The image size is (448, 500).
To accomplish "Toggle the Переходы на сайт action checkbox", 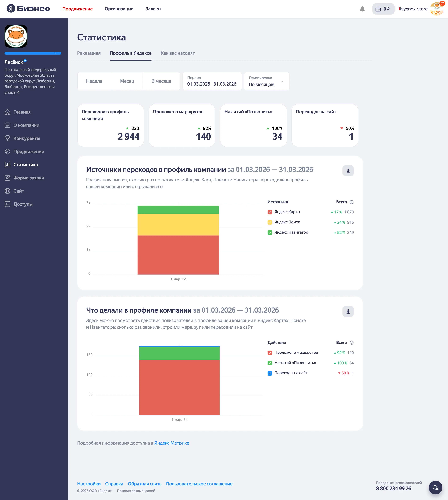I will coord(270,373).
